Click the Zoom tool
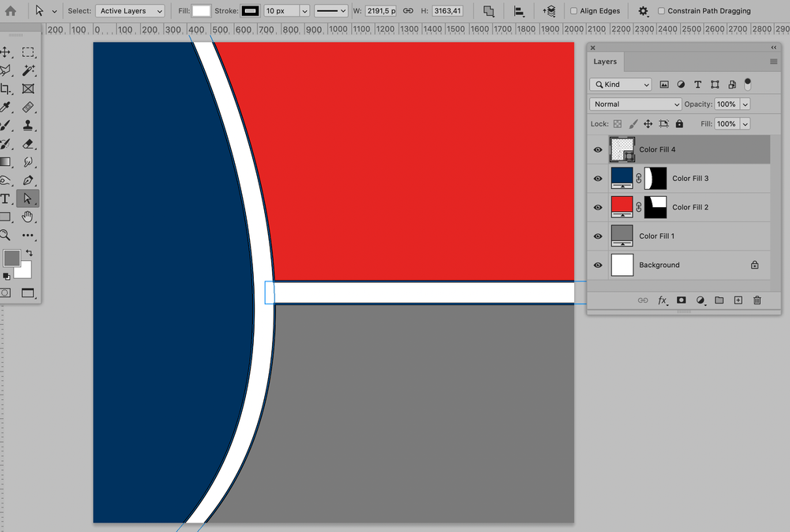This screenshot has height=532, width=790. pyautogui.click(x=6, y=235)
